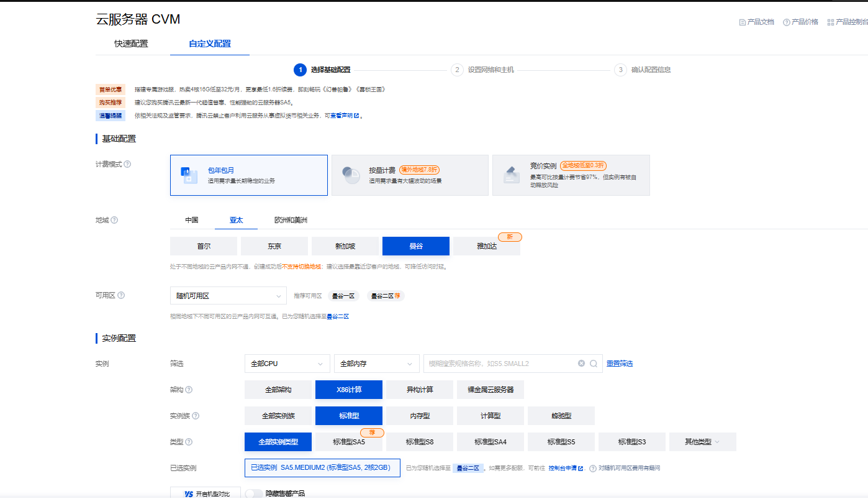Click the clear icon in the spec search box
Image resolution: width=868 pixels, height=504 pixels.
point(581,364)
